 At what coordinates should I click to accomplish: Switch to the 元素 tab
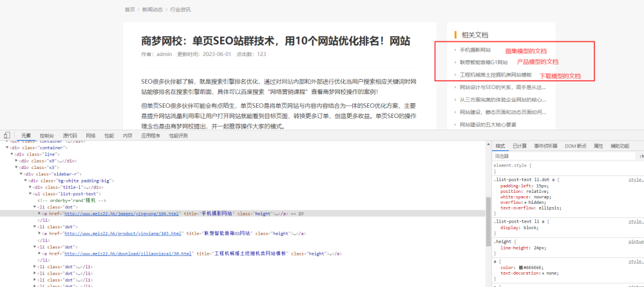tap(26, 135)
